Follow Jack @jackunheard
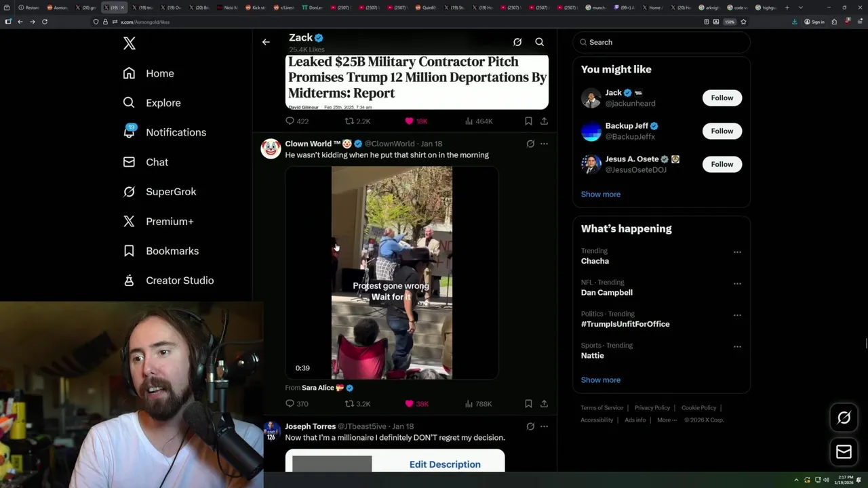 click(x=722, y=98)
